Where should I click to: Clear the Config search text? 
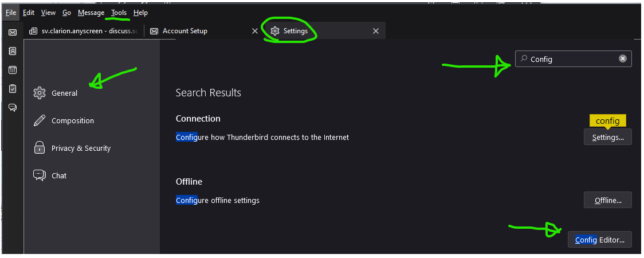(623, 59)
